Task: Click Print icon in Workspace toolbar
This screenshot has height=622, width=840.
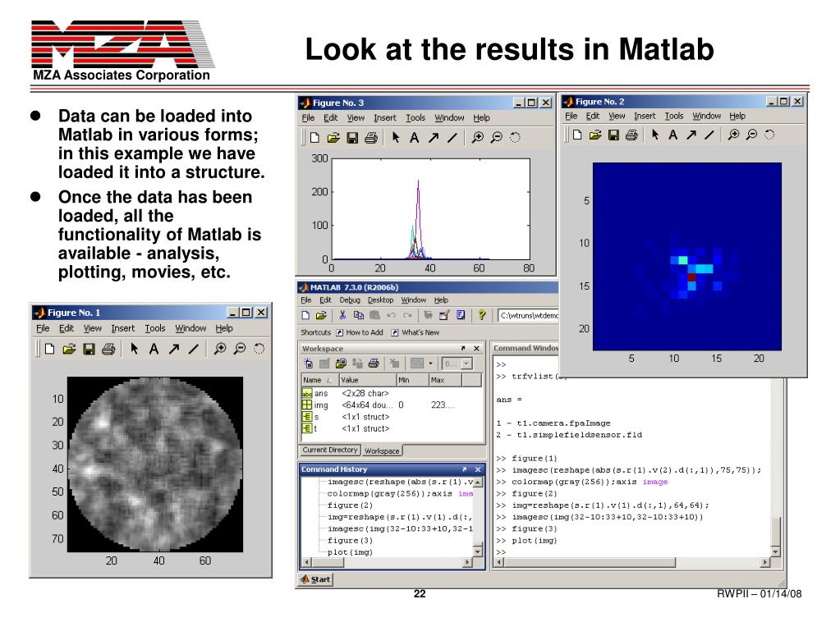Action: coord(374,364)
